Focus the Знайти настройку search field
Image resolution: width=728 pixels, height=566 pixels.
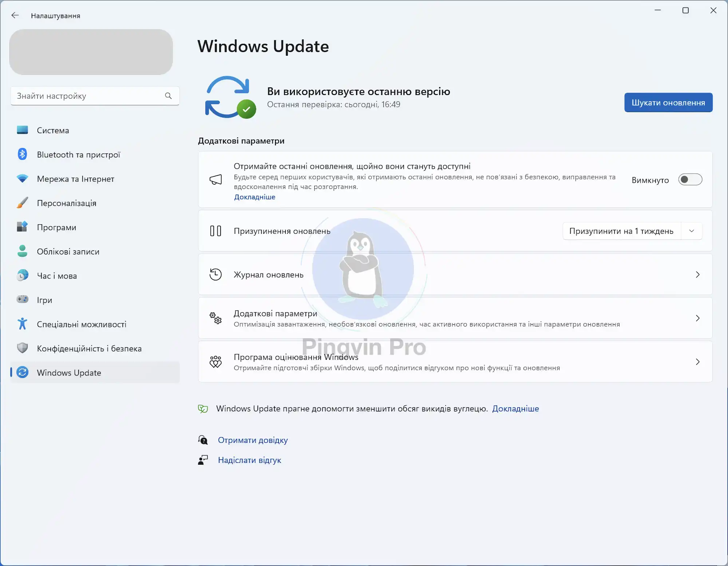95,96
